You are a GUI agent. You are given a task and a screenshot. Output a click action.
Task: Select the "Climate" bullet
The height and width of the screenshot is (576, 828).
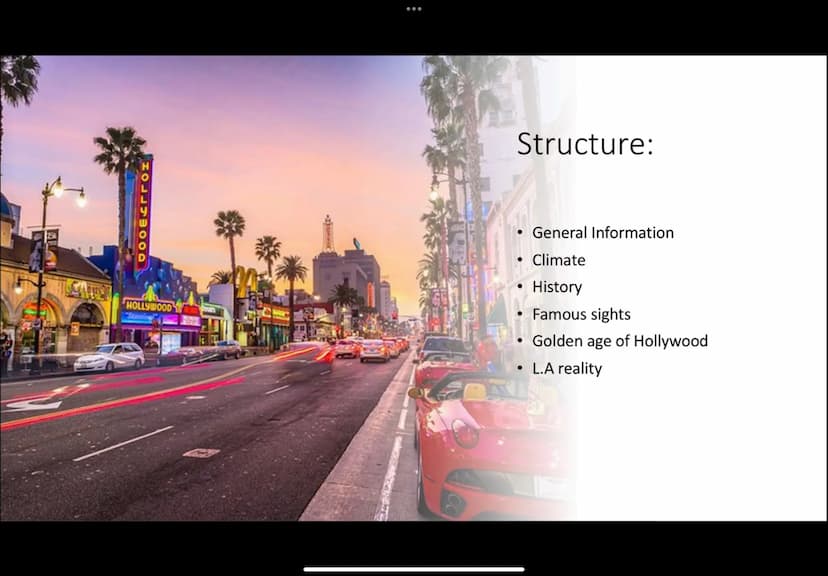(559, 260)
